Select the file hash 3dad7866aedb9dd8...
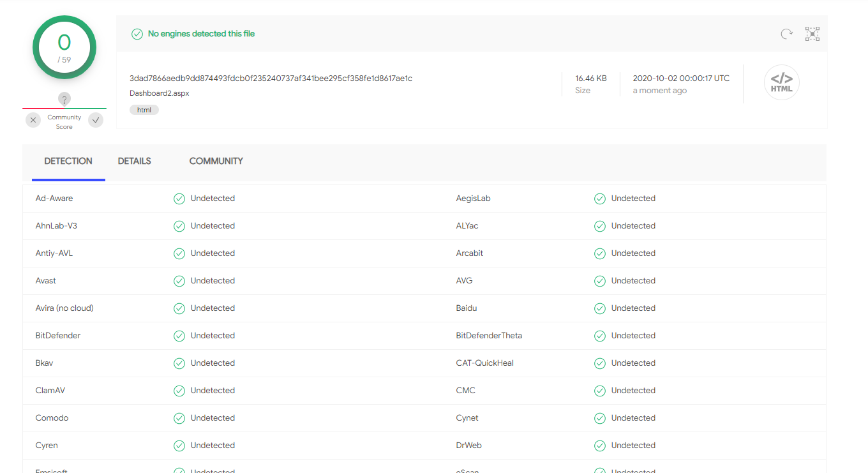This screenshot has height=473, width=868. 271,79
